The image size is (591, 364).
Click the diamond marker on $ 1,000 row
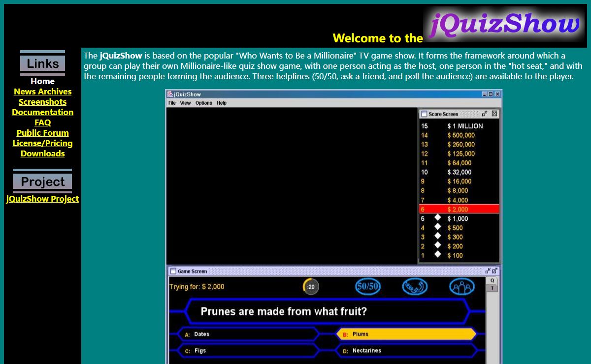point(437,217)
